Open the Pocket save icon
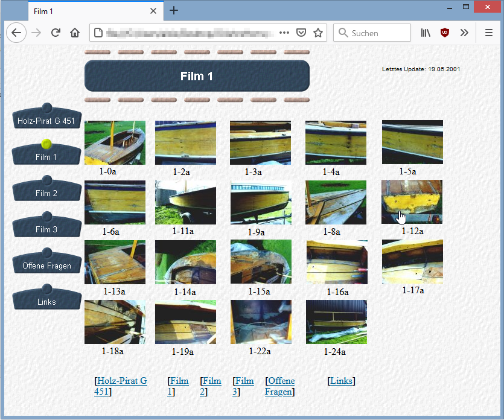This screenshot has height=420, width=504. [x=301, y=33]
